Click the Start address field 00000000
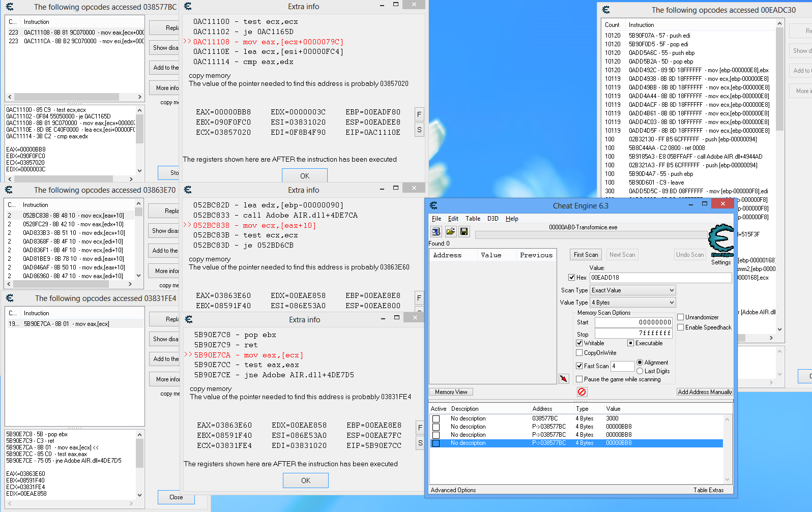 633,322
